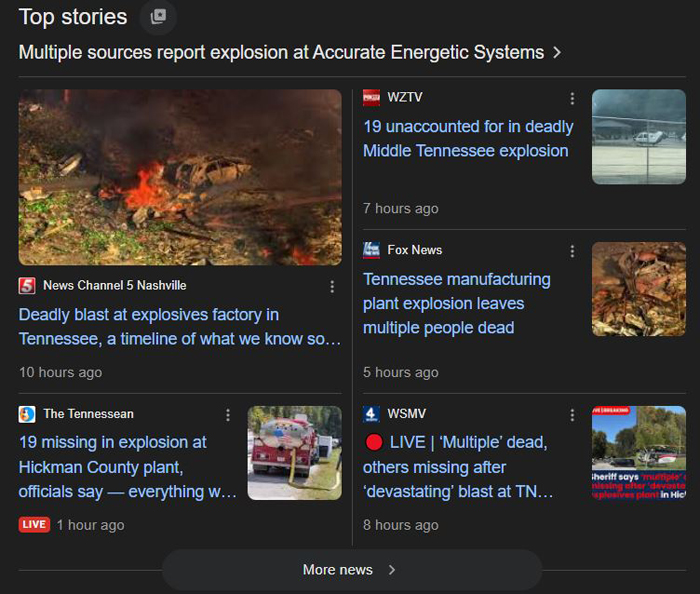Screen dimensions: 700x594
Task: Open '19 unaccounted for in deadly Middle Tennessee explosion'
Action: [468, 139]
